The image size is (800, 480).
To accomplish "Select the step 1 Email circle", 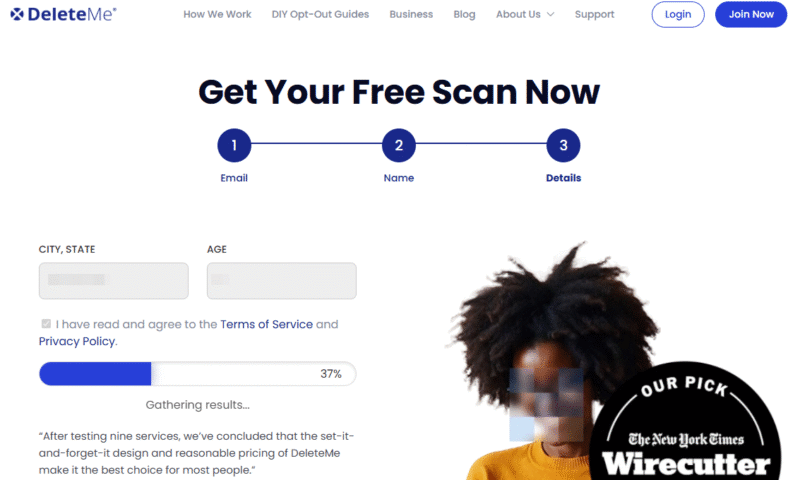I will [234, 145].
